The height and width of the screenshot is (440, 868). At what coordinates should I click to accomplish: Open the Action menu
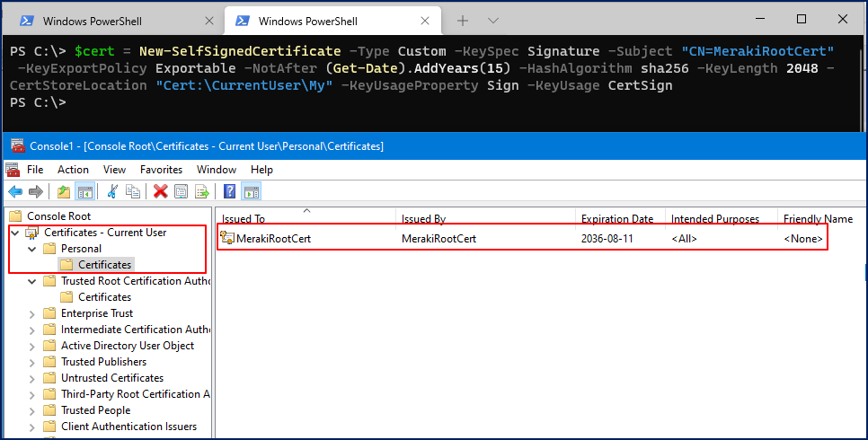[x=73, y=170]
